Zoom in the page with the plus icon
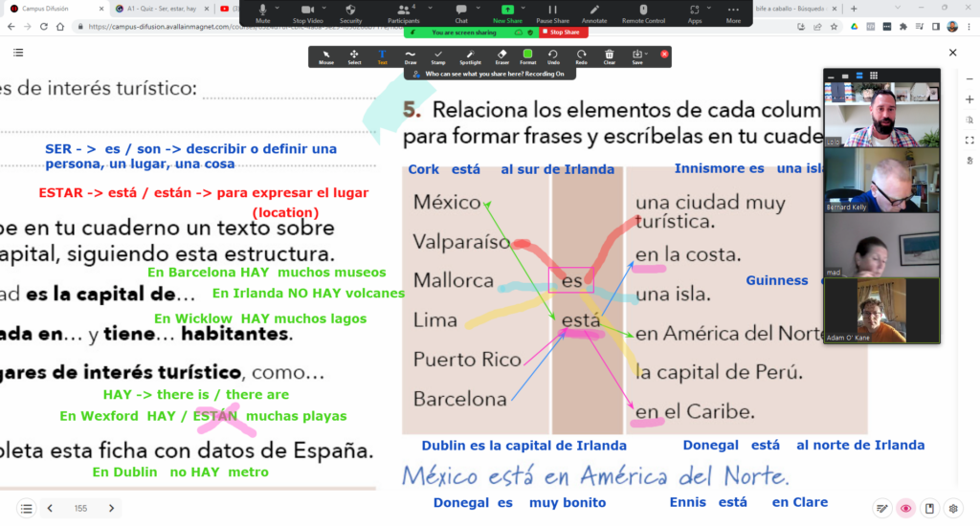The height and width of the screenshot is (526, 980). point(969,99)
